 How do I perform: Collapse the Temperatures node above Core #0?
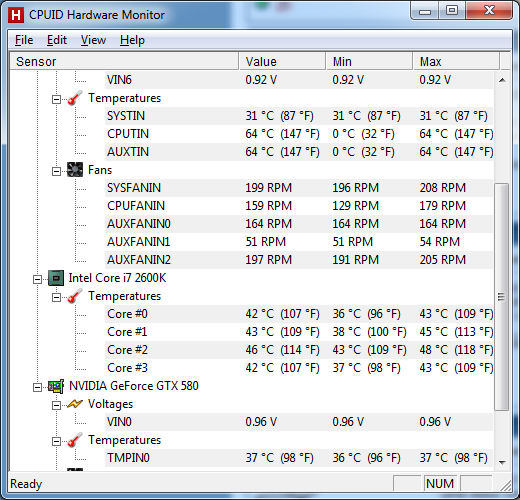coord(57,297)
